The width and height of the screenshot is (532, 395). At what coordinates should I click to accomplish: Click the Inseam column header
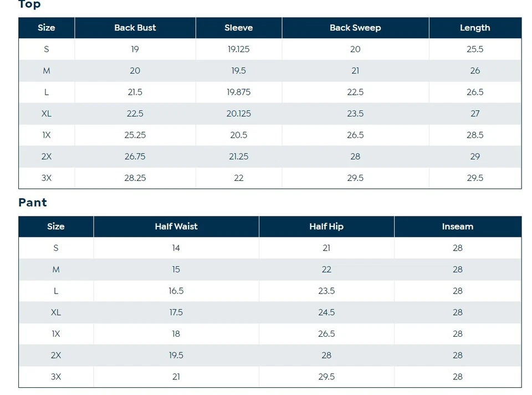pos(458,226)
